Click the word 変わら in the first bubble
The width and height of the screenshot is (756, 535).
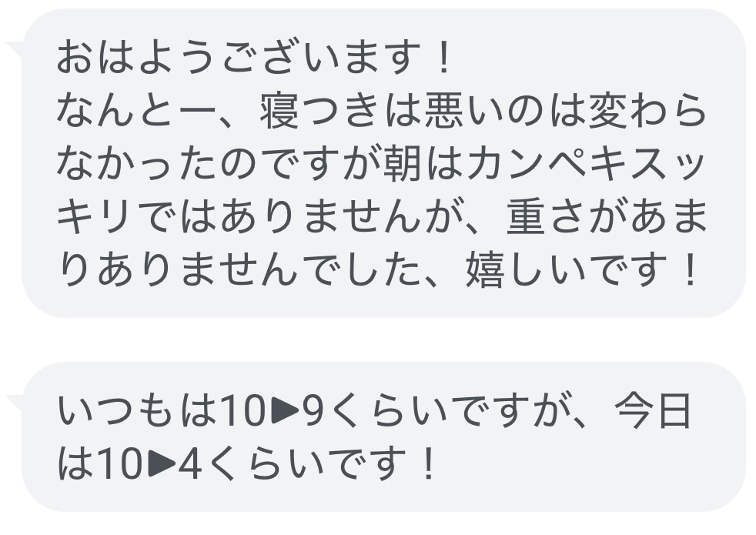coord(647,112)
